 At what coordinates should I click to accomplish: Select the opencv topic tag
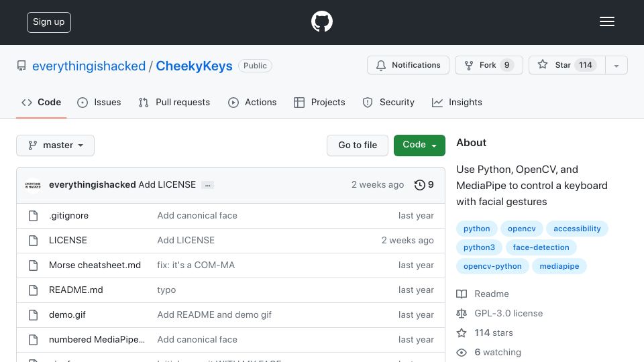coord(522,229)
